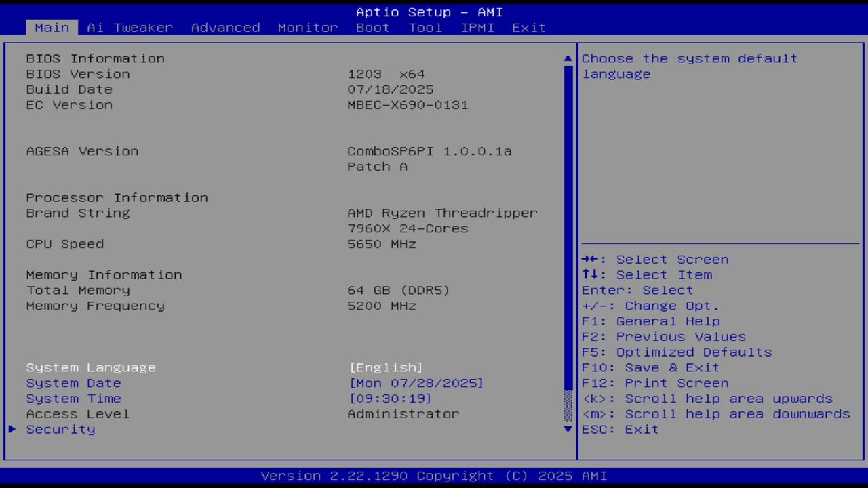Screen dimensions: 868x488
Task: Select the Monitor tab
Action: click(x=307, y=27)
